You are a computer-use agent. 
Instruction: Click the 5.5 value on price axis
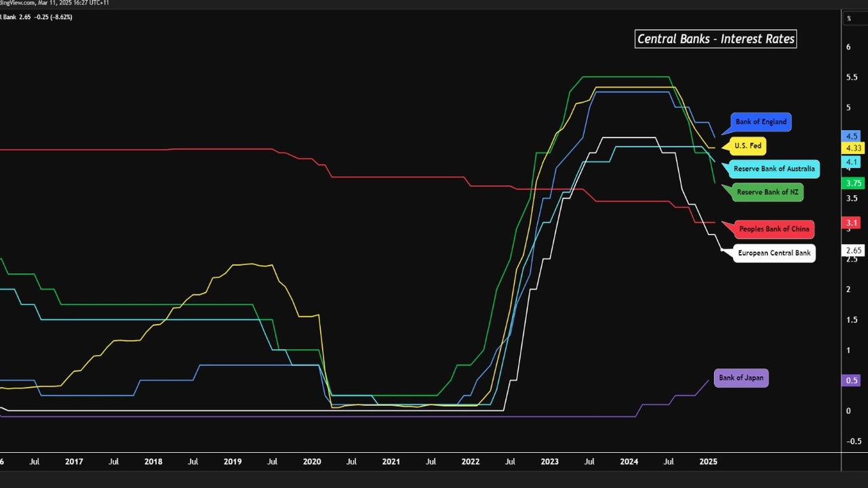pos(850,77)
